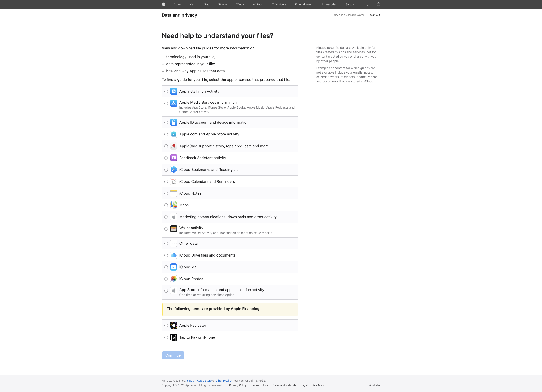Open the Privacy Policy footer link
Image resolution: width=542 pixels, height=392 pixels.
click(237, 385)
